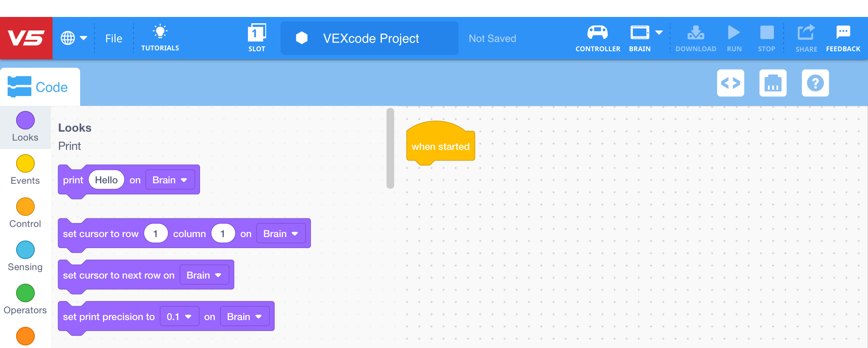Open the code viewer angle-brackets icon

pos(730,83)
